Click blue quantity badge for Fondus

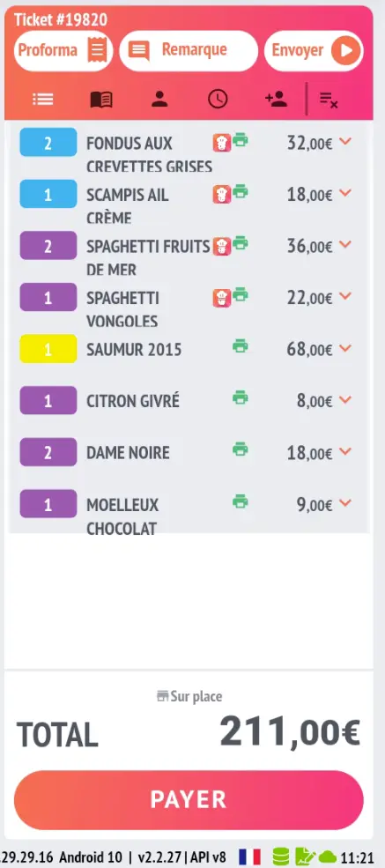pyautogui.click(x=48, y=142)
